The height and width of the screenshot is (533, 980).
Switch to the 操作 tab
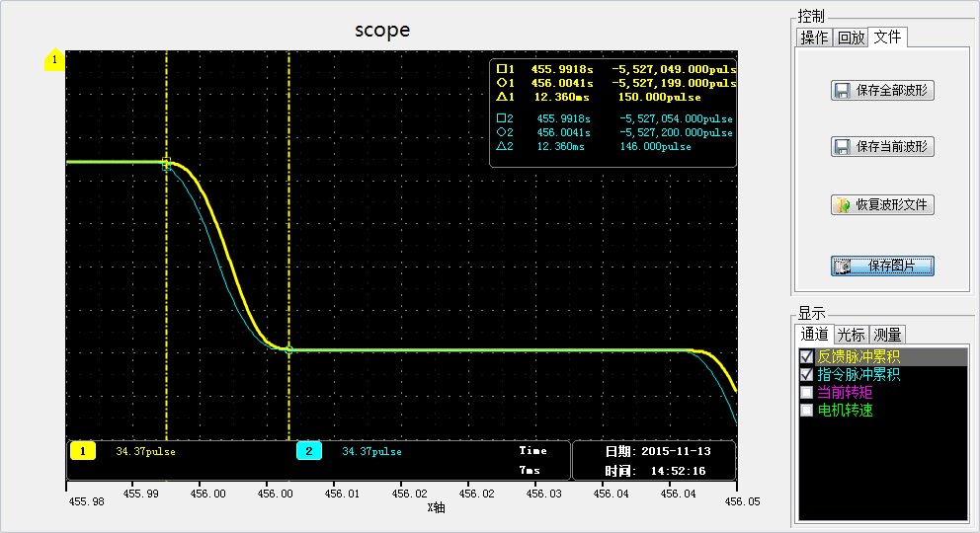tap(814, 38)
